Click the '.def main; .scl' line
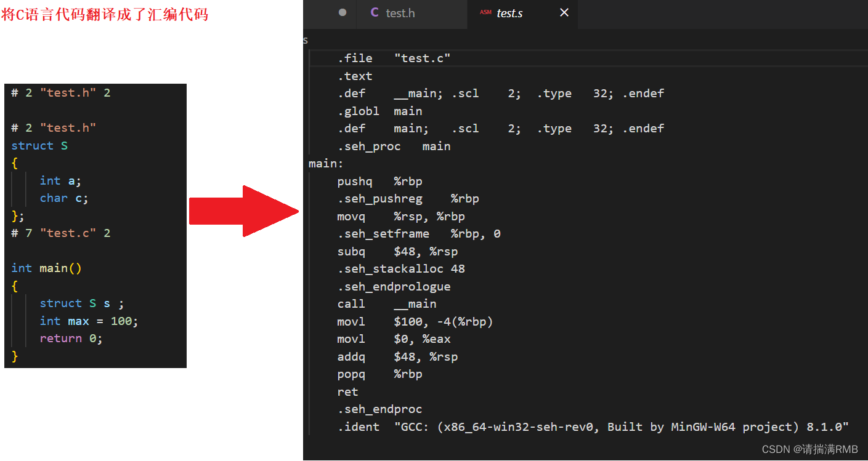 501,129
